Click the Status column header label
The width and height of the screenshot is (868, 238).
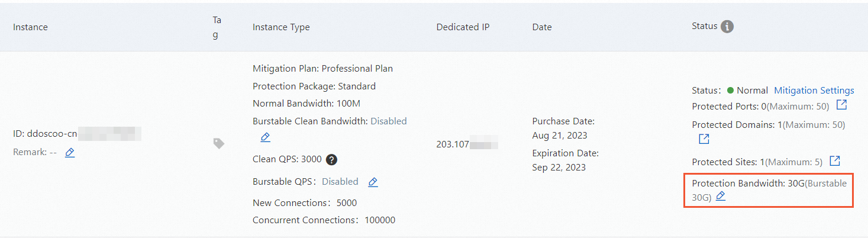pyautogui.click(x=704, y=26)
